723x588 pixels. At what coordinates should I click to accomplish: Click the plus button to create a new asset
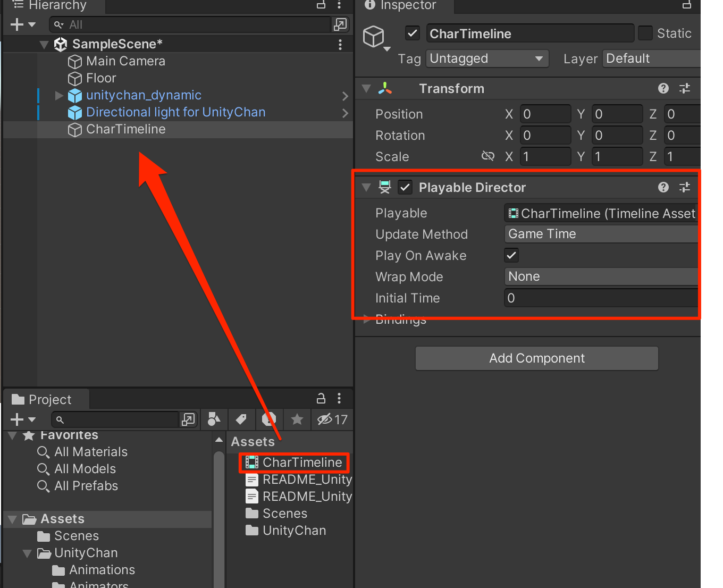(15, 419)
